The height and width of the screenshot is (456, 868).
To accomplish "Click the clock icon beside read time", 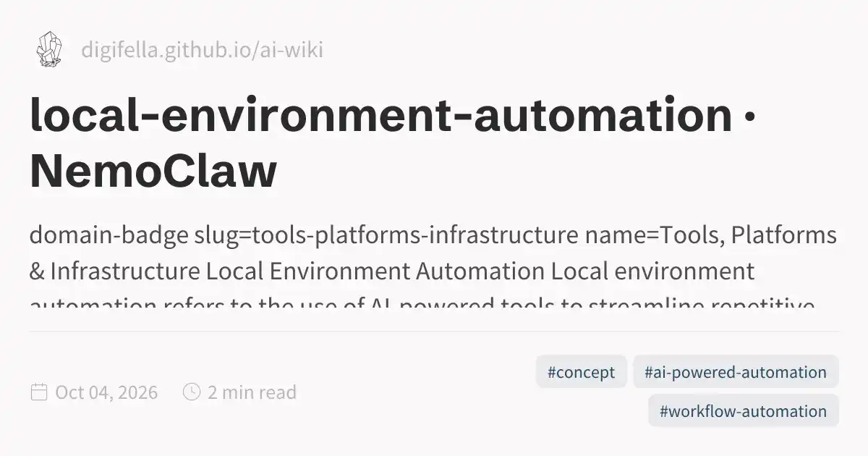I will (192, 392).
